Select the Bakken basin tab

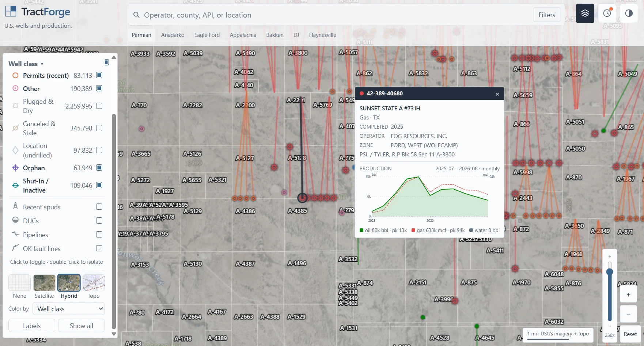pos(275,35)
